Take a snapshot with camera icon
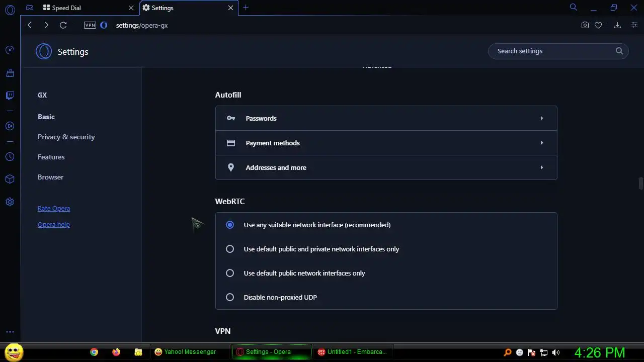This screenshot has width=644, height=362. (585, 25)
